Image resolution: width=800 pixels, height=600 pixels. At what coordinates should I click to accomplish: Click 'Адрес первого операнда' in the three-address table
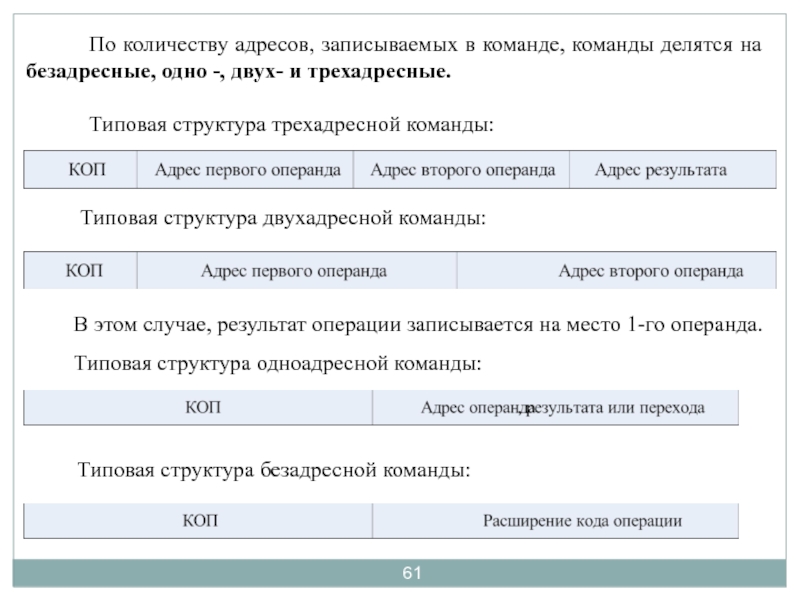pyautogui.click(x=247, y=171)
